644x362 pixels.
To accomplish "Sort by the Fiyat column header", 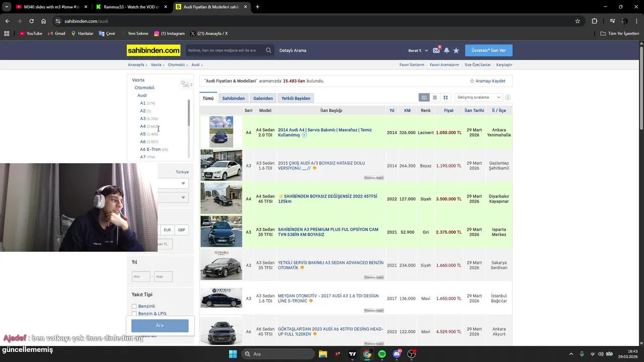I will coord(449,110).
